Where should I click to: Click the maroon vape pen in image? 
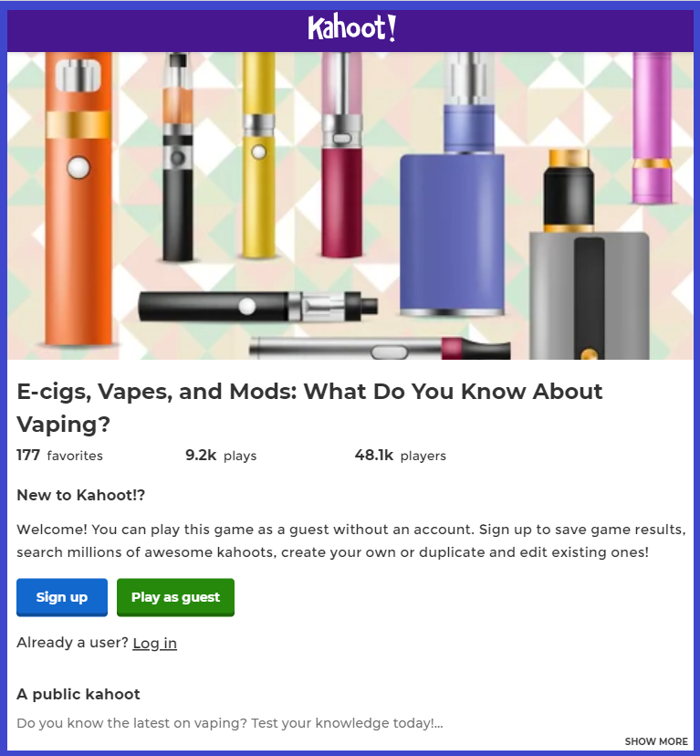[x=342, y=155]
